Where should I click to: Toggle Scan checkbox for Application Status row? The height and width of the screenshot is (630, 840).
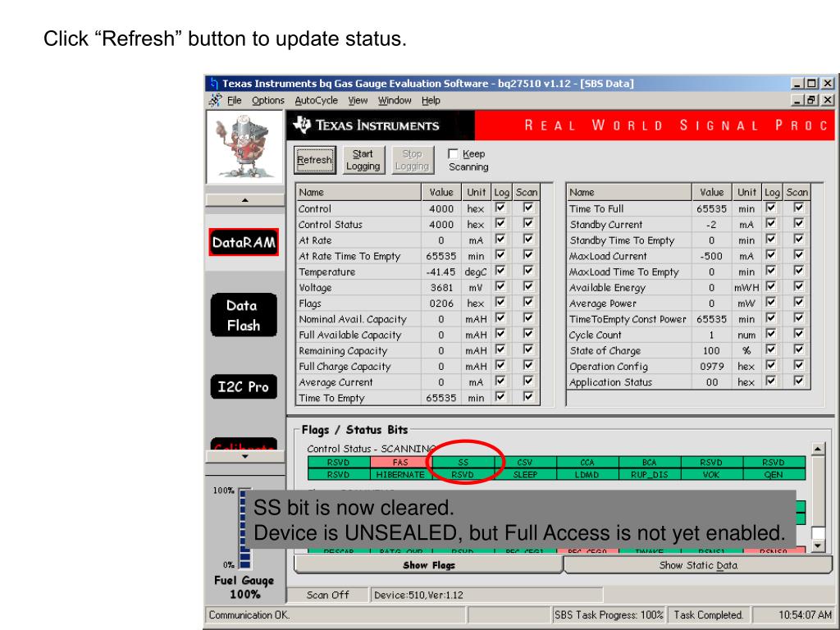[x=799, y=381]
